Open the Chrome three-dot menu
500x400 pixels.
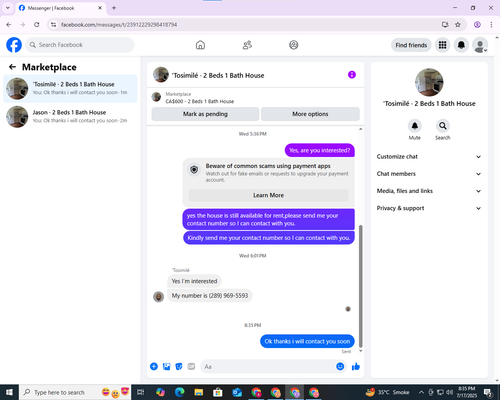[491, 25]
